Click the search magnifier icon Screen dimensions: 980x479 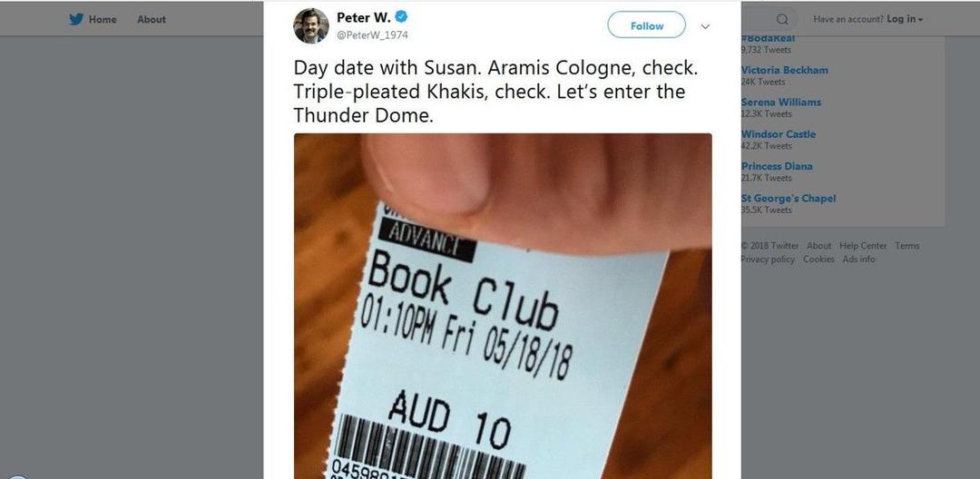[782, 19]
